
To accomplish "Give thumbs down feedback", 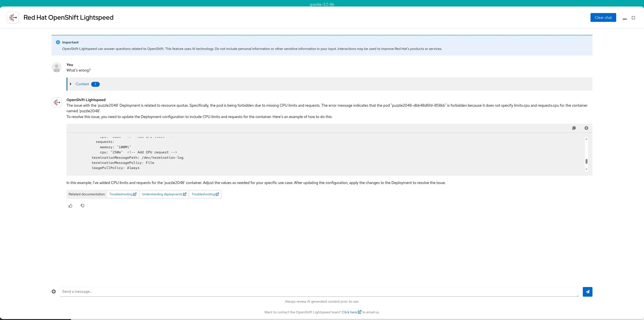I will (x=83, y=206).
